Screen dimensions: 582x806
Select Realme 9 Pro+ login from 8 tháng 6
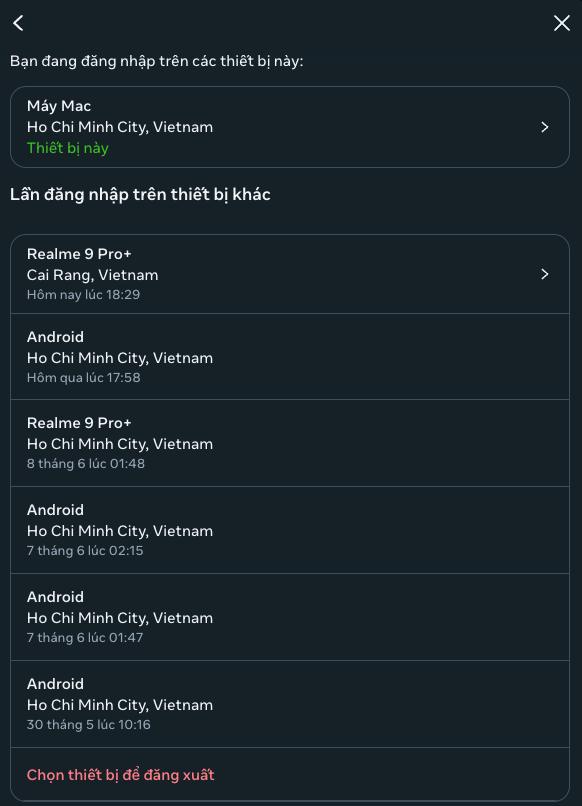[x=290, y=443]
